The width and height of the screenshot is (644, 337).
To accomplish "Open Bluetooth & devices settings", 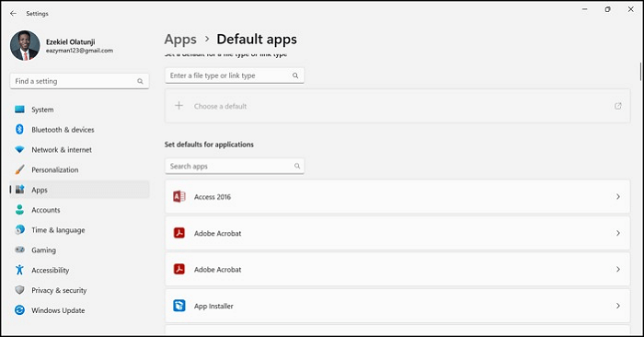I will click(79, 130).
